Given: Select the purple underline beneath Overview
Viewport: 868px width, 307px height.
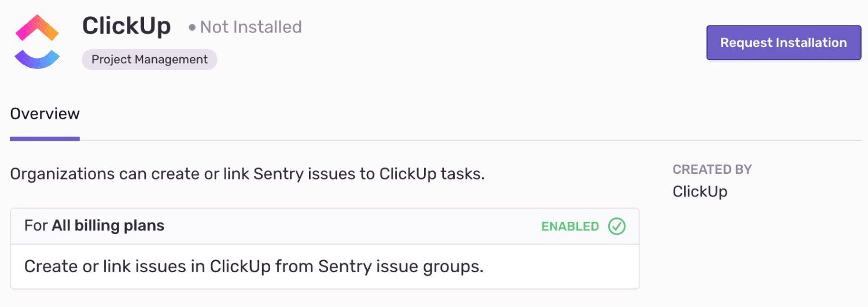Looking at the screenshot, I should point(45,139).
